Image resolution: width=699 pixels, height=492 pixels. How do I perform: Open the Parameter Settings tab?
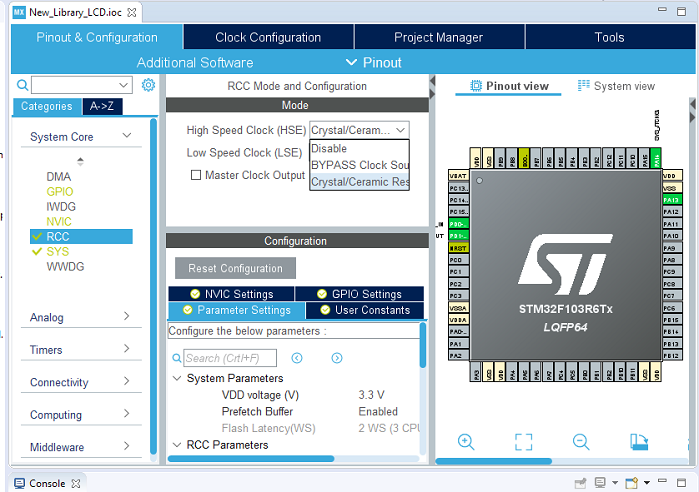click(237, 310)
